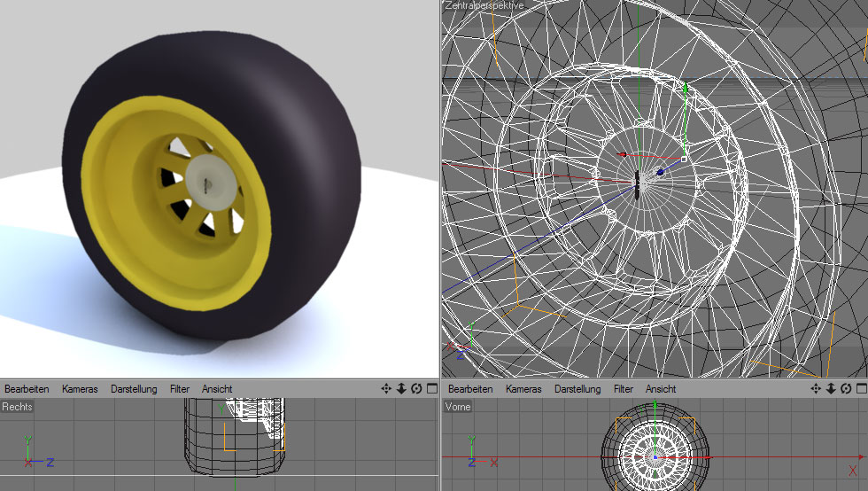The height and width of the screenshot is (491, 868).
Task: Open the Filter menu in the Rechts viewport
Action: 180,389
